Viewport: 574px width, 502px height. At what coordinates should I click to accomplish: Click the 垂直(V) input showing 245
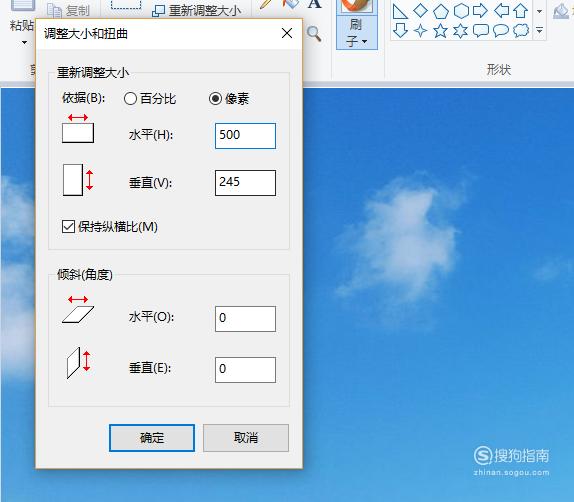pyautogui.click(x=245, y=183)
